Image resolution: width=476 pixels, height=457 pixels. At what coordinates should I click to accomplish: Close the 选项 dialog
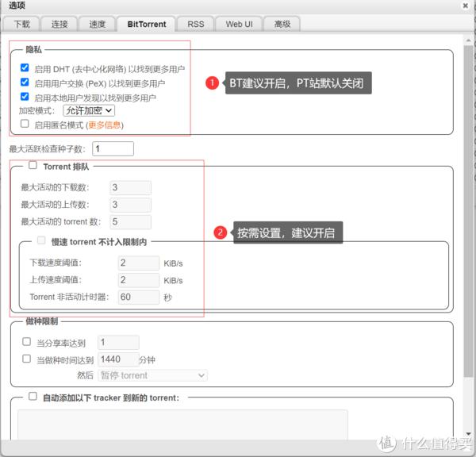pyautogui.click(x=466, y=6)
